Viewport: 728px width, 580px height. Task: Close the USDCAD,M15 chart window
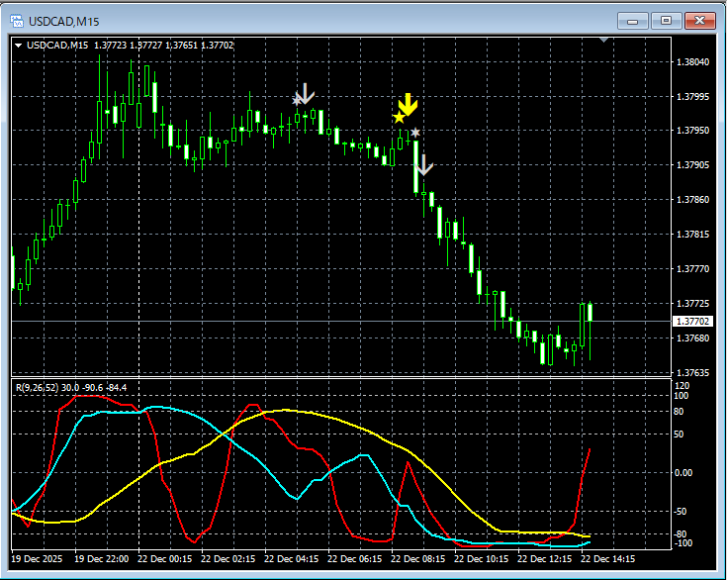699,21
